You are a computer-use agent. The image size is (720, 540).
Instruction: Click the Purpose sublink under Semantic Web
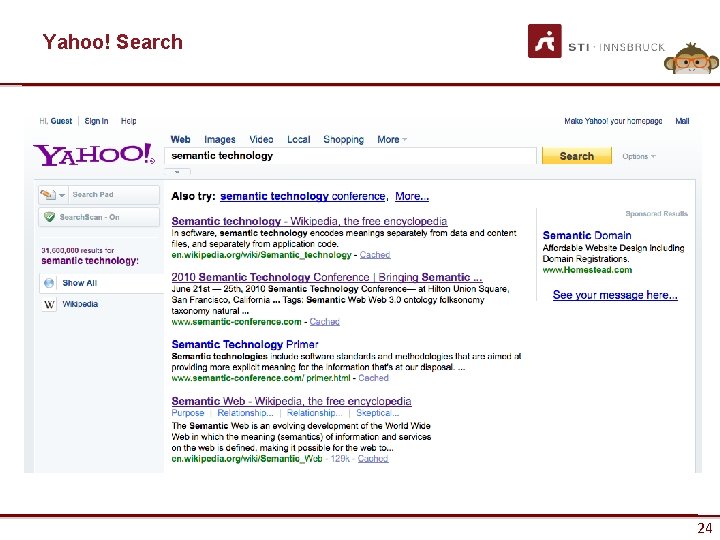187,413
